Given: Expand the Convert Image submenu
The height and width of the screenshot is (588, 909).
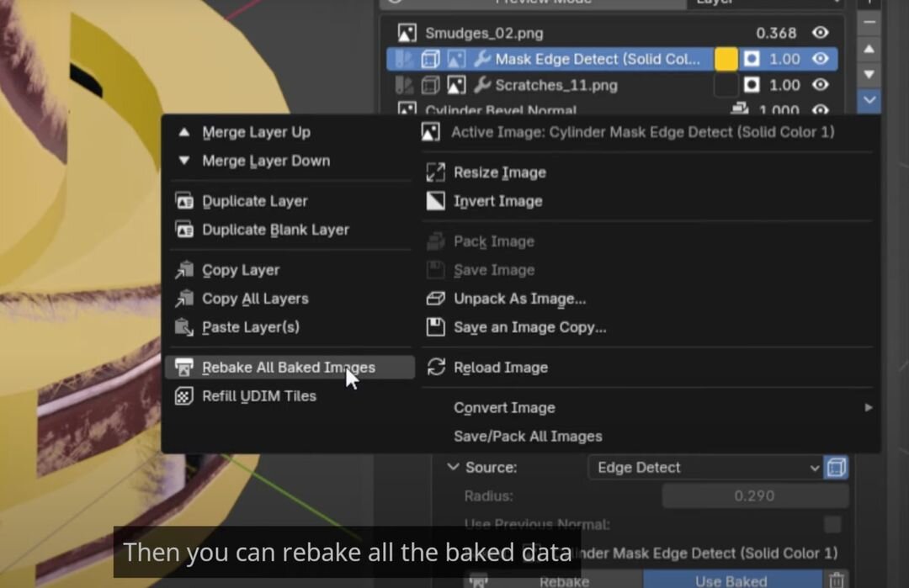Looking at the screenshot, I should (x=647, y=408).
